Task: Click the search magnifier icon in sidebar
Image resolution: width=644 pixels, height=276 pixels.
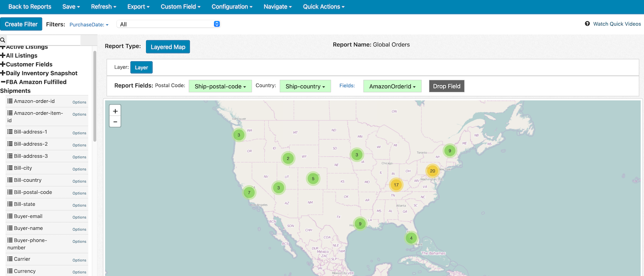Action: coord(3,40)
